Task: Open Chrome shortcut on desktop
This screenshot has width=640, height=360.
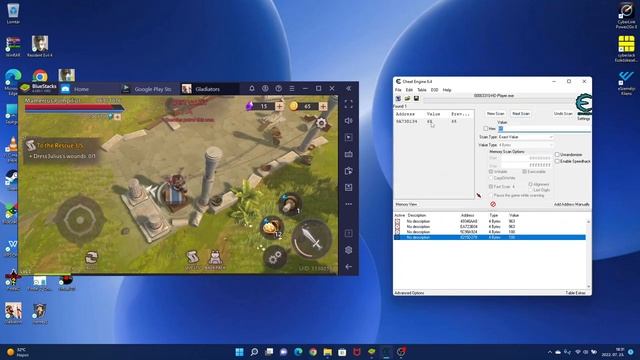Action: point(40,76)
